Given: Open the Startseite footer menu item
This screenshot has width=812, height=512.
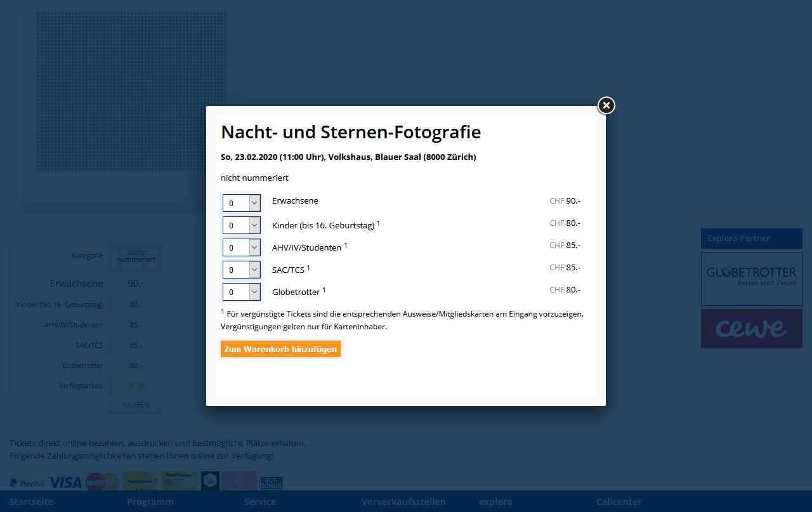Looking at the screenshot, I should click(31, 502).
